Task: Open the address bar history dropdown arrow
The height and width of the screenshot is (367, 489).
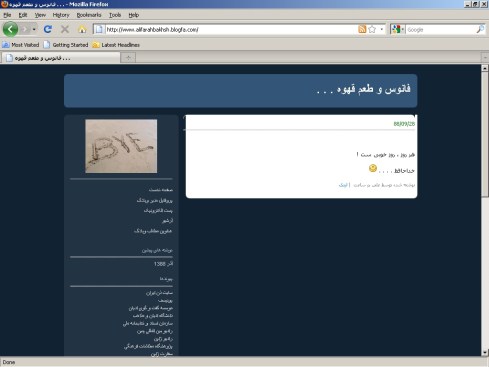Action: pyautogui.click(x=382, y=29)
